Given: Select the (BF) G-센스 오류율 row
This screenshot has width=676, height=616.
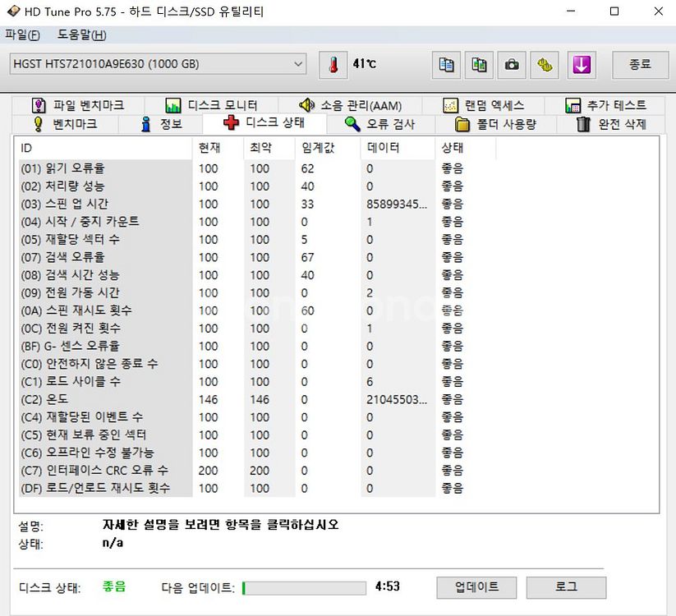Looking at the screenshot, I should pyautogui.click(x=257, y=346).
